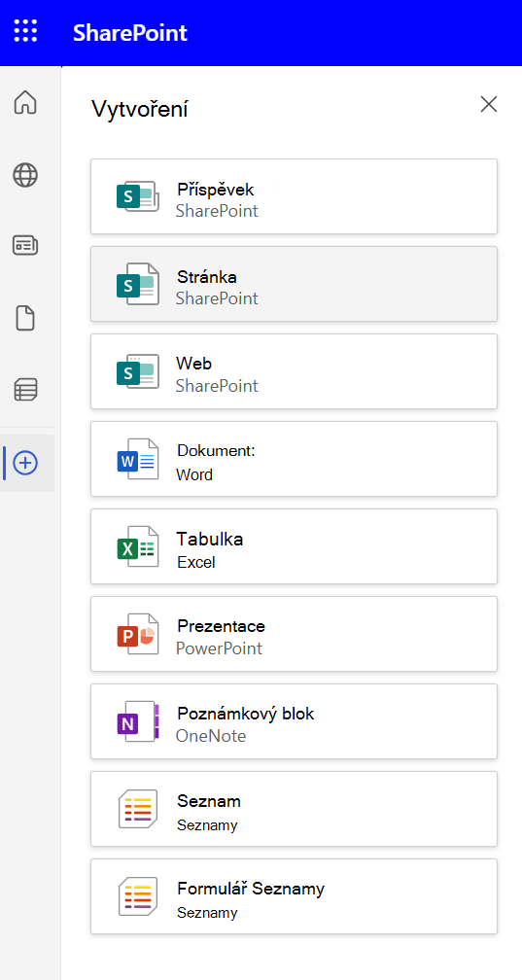The height and width of the screenshot is (980, 522).
Task: Create a PowerPoint Prezentace
Action: click(x=294, y=634)
